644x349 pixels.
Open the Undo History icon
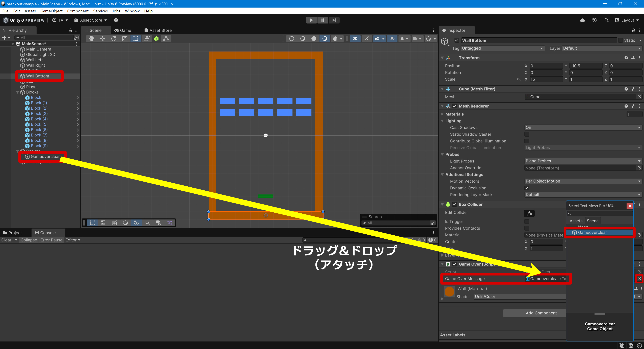point(595,20)
